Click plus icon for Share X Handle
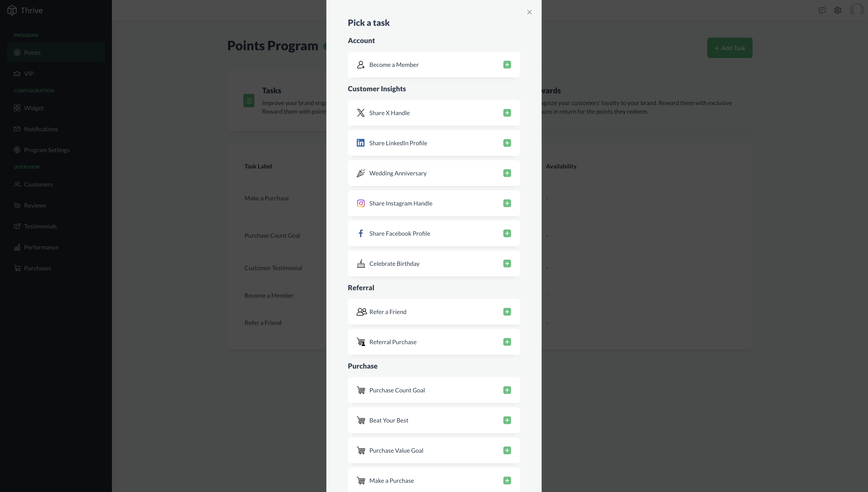Image resolution: width=868 pixels, height=492 pixels. (x=507, y=113)
